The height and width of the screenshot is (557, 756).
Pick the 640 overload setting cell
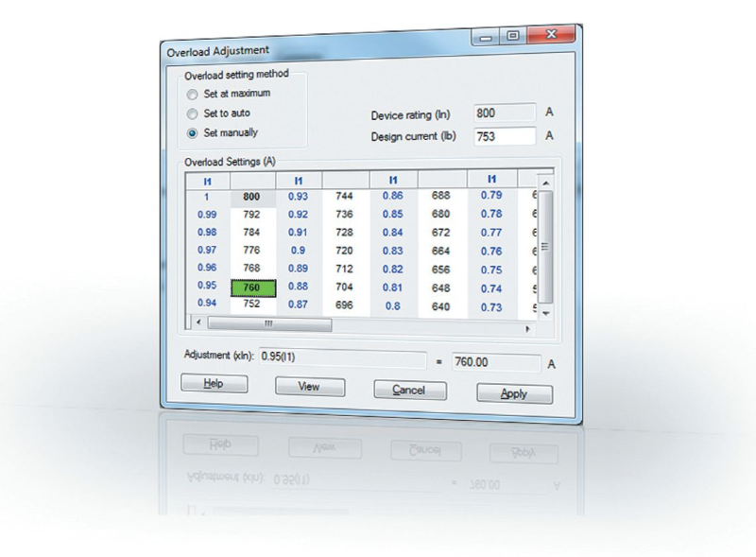(441, 306)
